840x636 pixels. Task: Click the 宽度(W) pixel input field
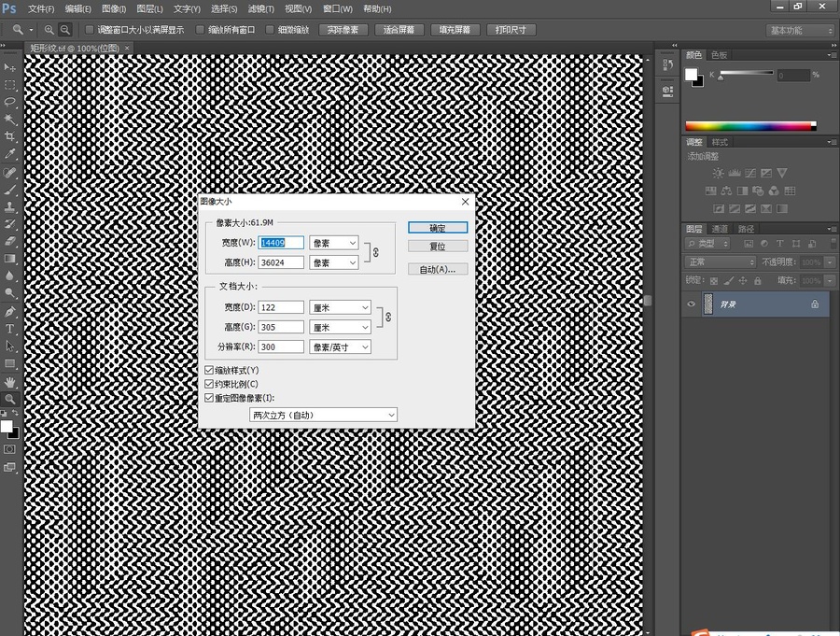[281, 243]
